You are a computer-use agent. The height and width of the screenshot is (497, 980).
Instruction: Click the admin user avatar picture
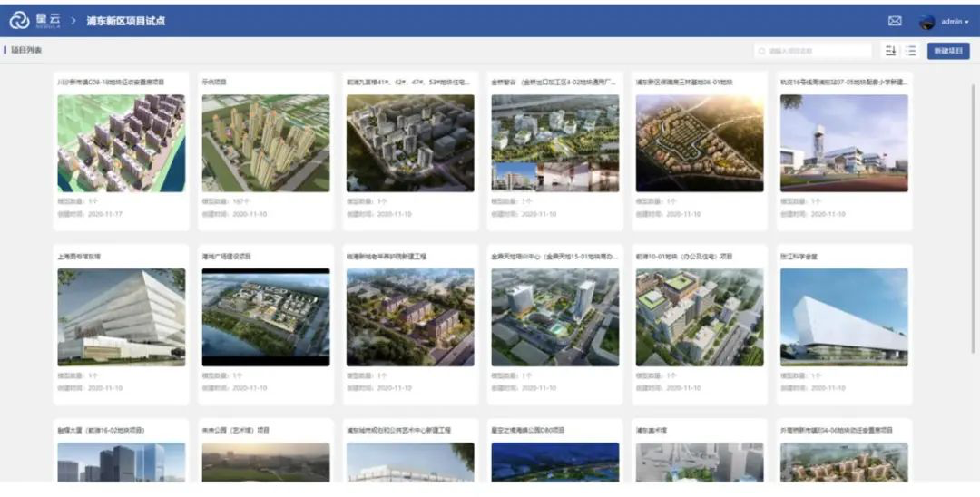tap(926, 21)
